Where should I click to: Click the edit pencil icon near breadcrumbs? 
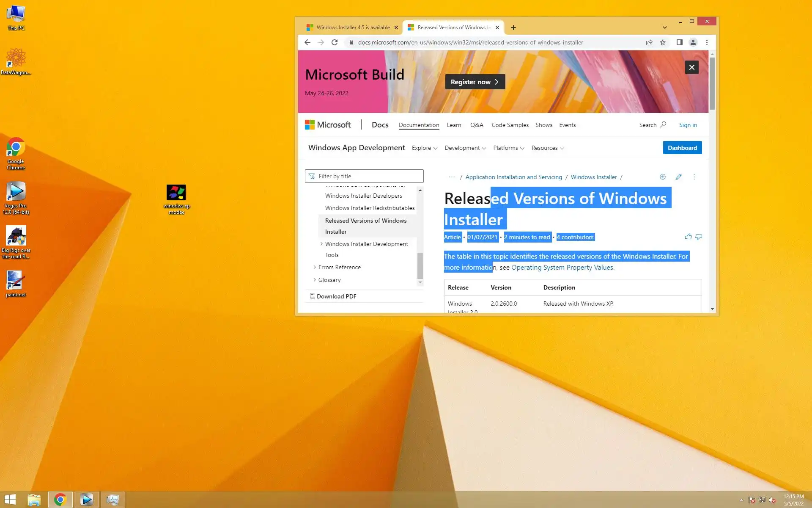pos(678,177)
